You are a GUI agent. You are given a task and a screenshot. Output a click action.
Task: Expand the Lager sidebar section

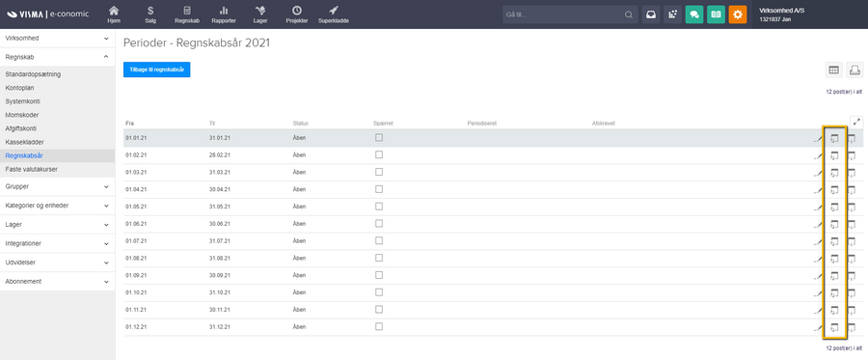(57, 224)
